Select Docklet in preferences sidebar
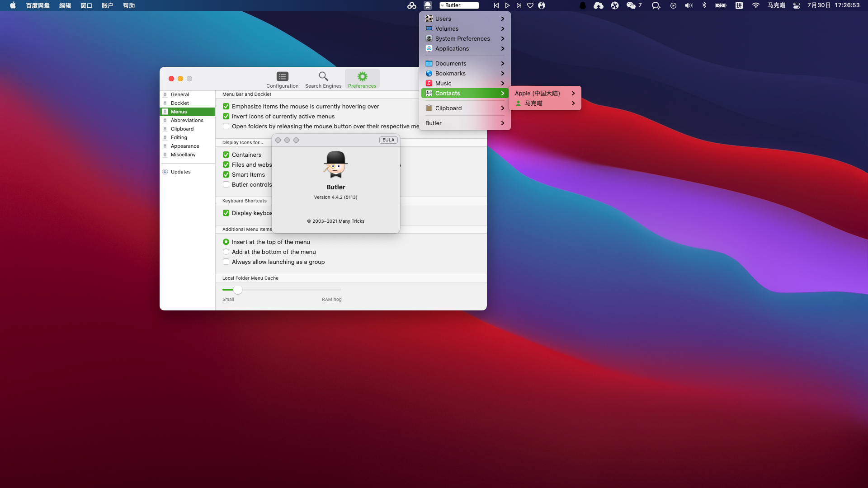This screenshot has height=488, width=868. tap(188, 103)
